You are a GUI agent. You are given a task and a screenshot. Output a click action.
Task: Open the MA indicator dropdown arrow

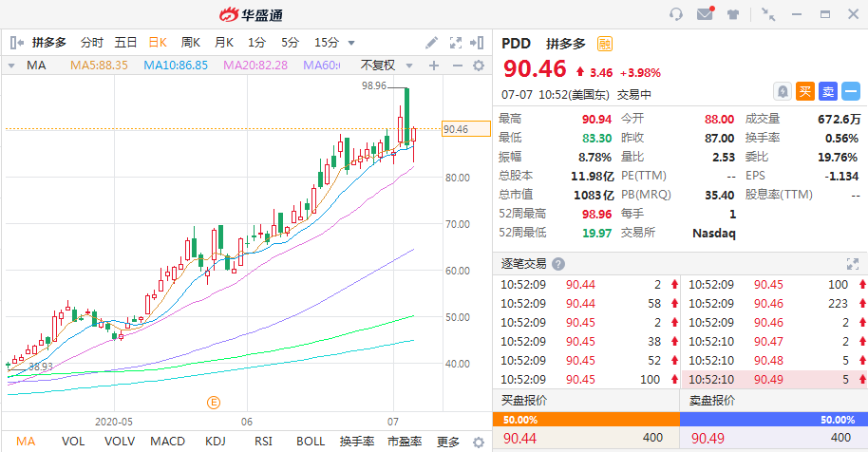(11, 66)
